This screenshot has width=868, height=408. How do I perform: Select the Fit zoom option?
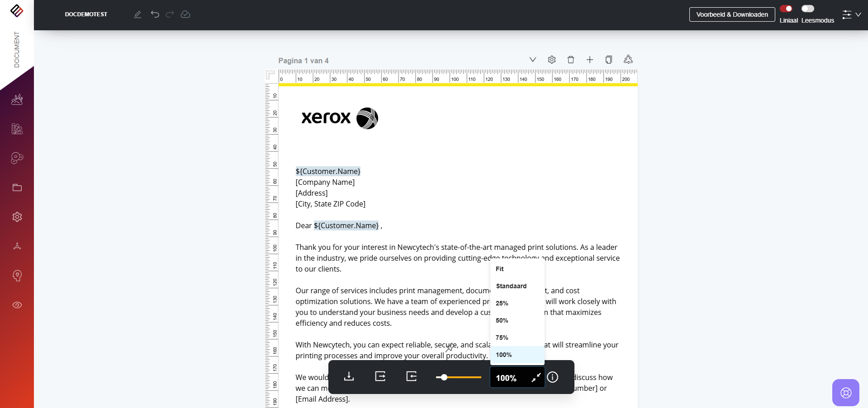pos(500,269)
